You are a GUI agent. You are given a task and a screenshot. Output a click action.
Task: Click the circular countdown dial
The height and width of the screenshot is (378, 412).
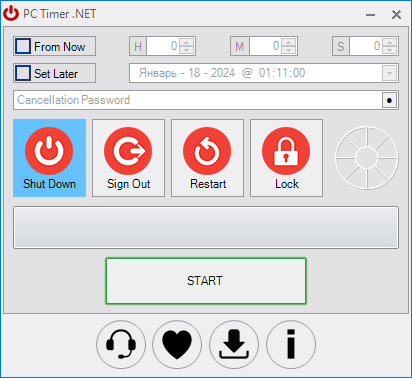[367, 158]
